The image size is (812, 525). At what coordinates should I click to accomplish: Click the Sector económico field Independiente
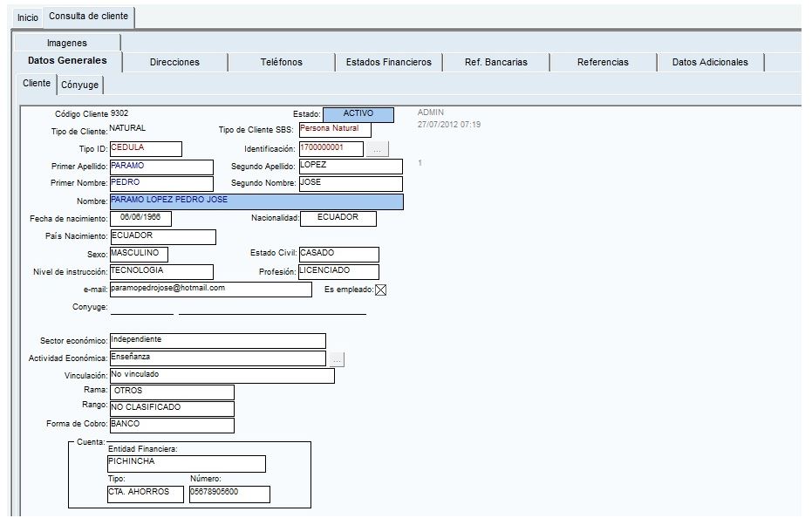pos(218,341)
